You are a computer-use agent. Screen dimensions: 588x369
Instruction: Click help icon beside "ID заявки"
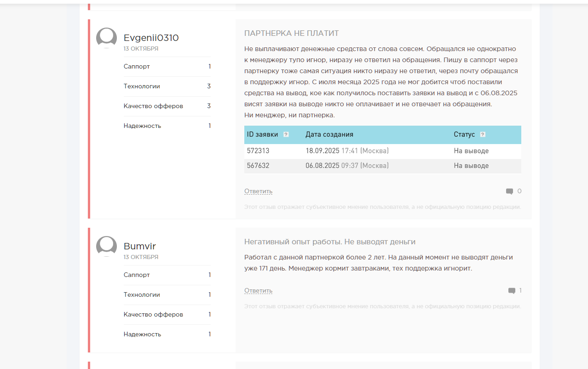click(x=286, y=135)
